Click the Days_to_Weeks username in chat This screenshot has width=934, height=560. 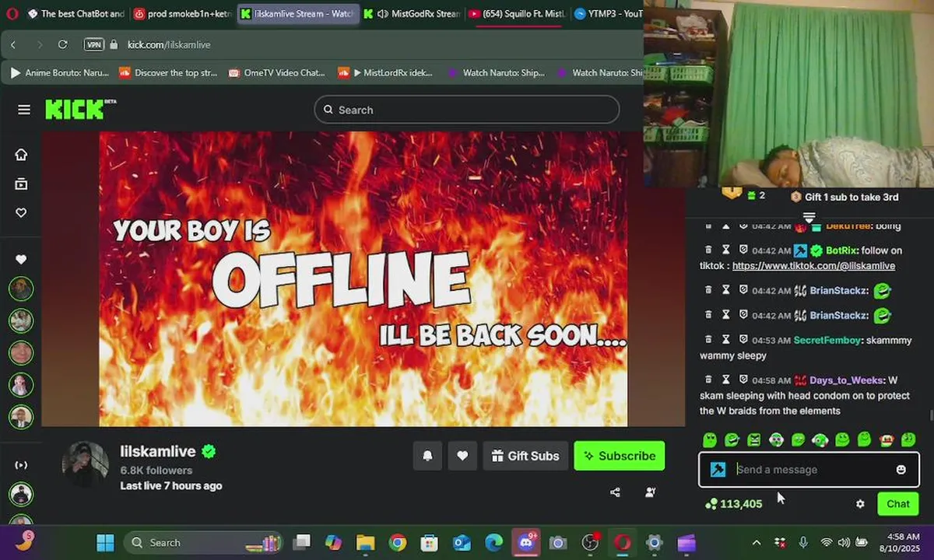[x=846, y=380]
